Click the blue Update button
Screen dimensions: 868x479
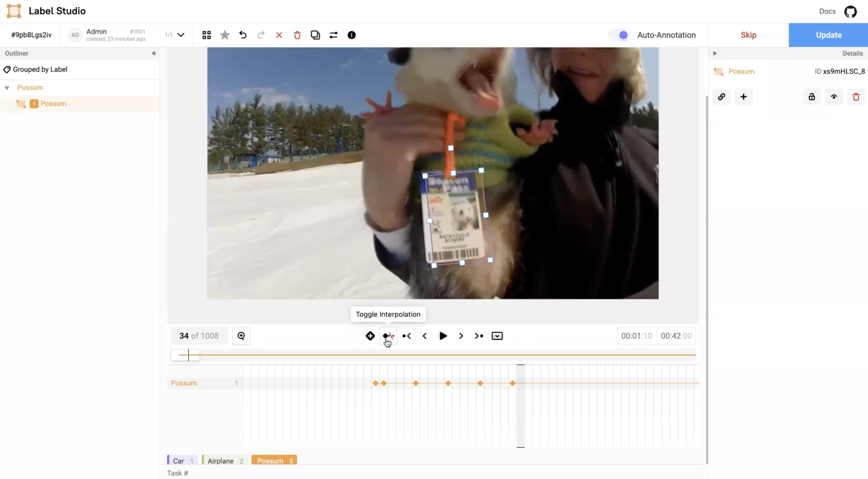coord(828,35)
